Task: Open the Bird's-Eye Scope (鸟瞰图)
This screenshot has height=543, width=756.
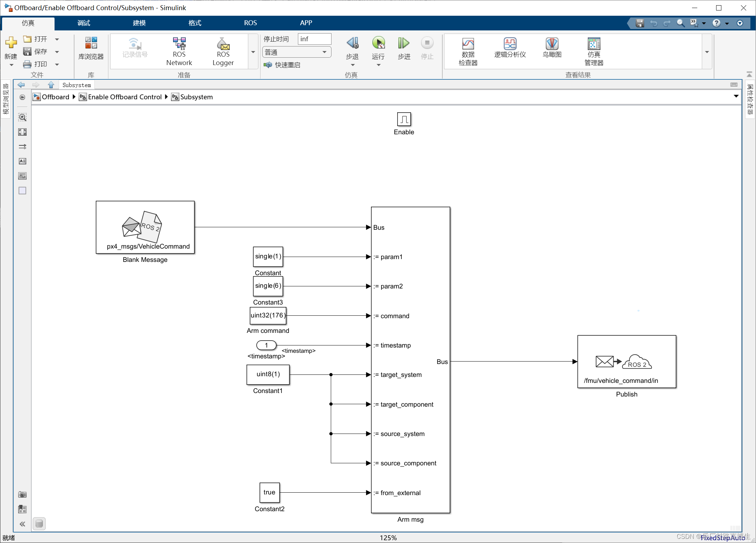Action: pos(552,48)
